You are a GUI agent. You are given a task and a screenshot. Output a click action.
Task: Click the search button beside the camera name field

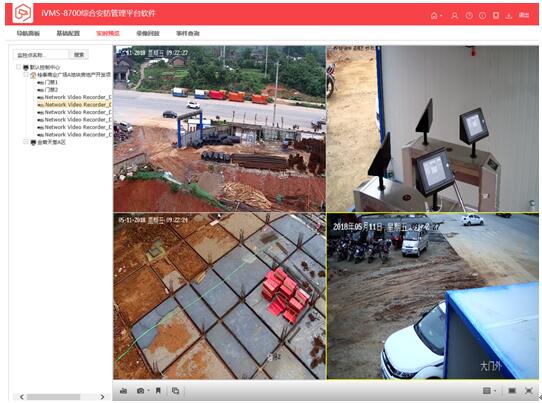click(x=79, y=55)
